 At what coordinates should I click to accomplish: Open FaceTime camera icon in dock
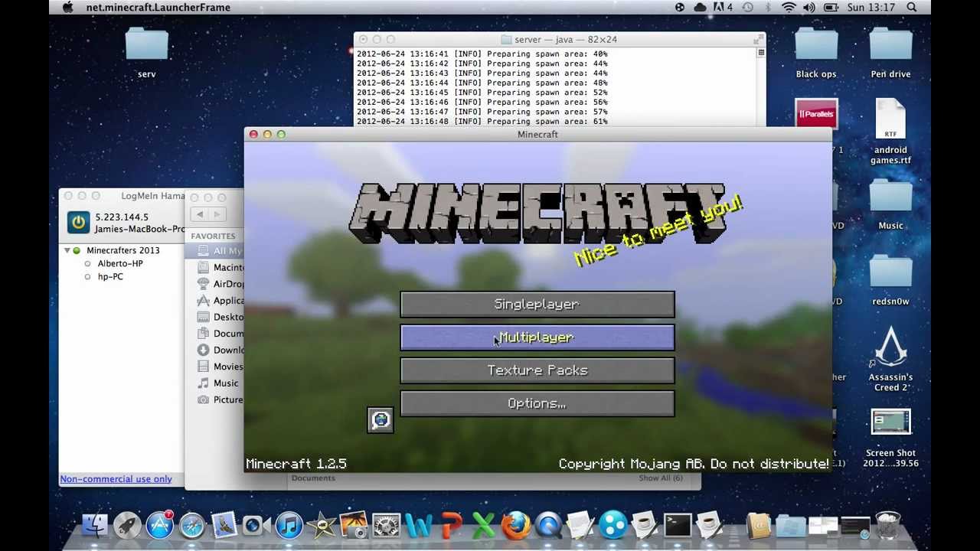coord(256,526)
